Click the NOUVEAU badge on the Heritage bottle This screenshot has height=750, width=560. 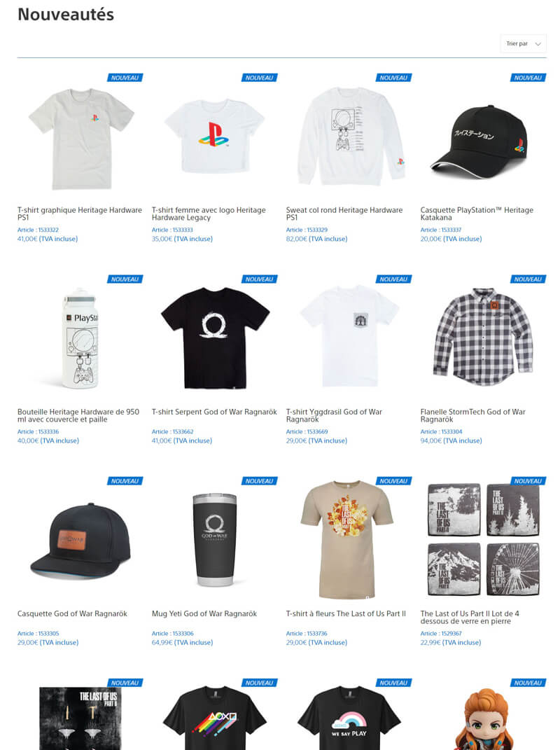click(x=125, y=279)
